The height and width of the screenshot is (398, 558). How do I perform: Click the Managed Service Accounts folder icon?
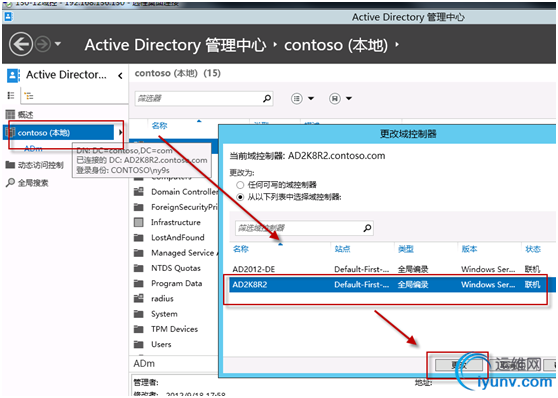click(x=138, y=253)
